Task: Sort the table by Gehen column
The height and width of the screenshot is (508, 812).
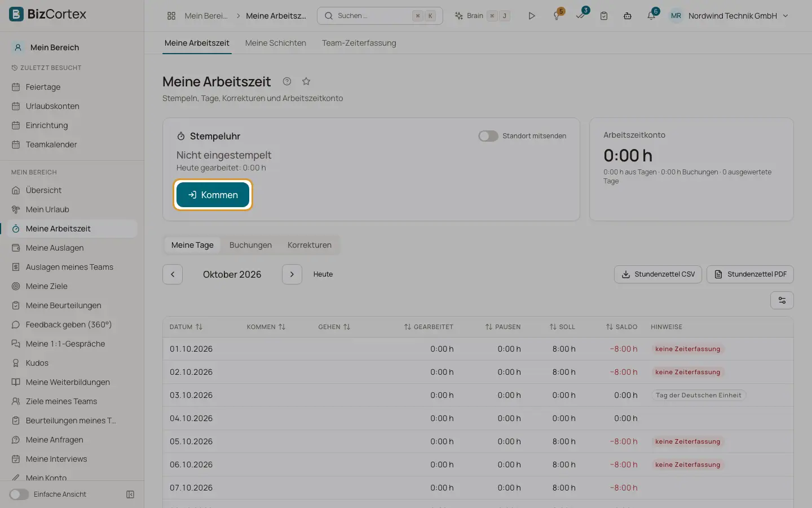Action: pos(334,327)
